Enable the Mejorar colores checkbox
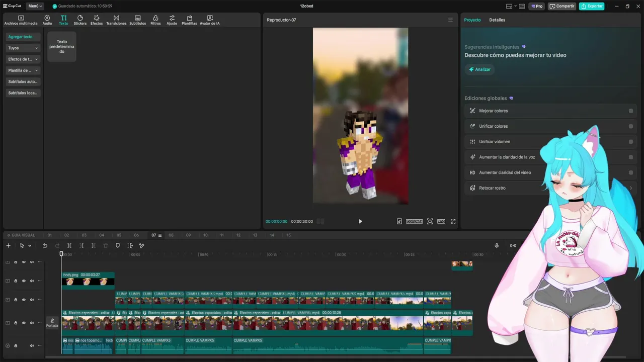This screenshot has width=644, height=362. point(631,111)
